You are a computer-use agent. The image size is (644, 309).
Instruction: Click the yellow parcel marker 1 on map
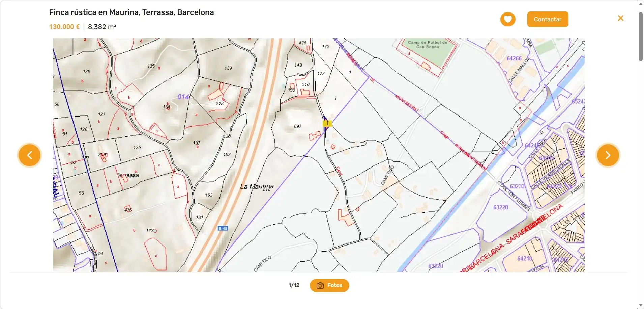pyautogui.click(x=327, y=123)
